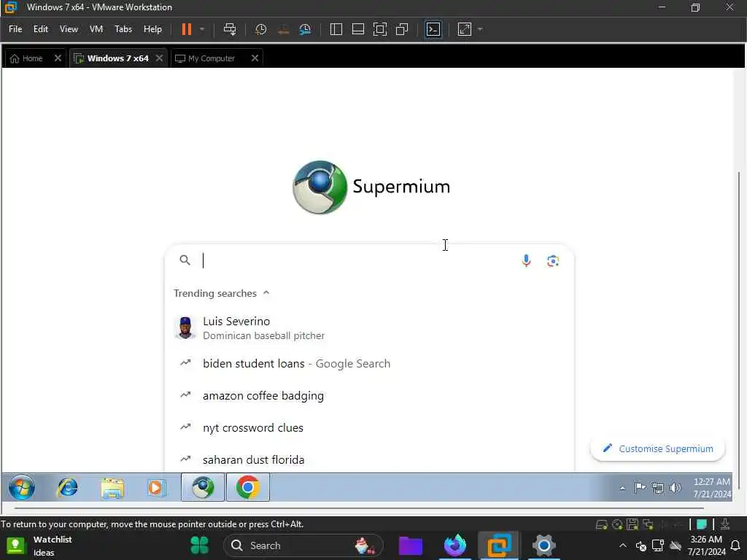Screen dimensions: 747x560
Task: Show hidden Win7 tray icons
Action: tap(622, 488)
